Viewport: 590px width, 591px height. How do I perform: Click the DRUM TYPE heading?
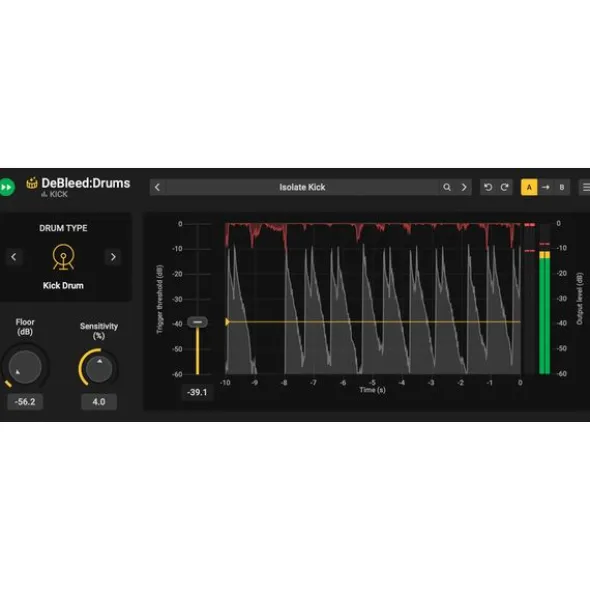tap(63, 228)
